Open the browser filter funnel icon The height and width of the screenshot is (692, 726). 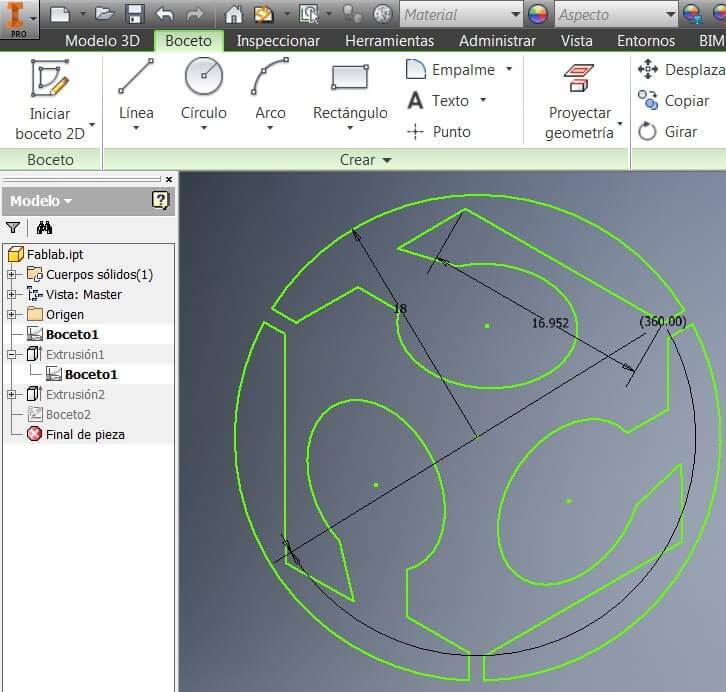coord(13,228)
